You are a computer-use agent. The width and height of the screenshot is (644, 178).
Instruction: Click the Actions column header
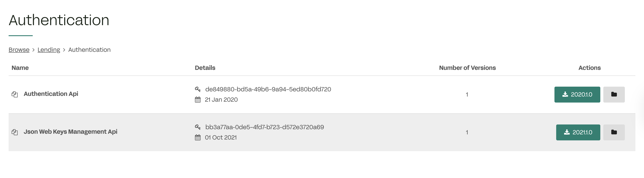coord(590,68)
